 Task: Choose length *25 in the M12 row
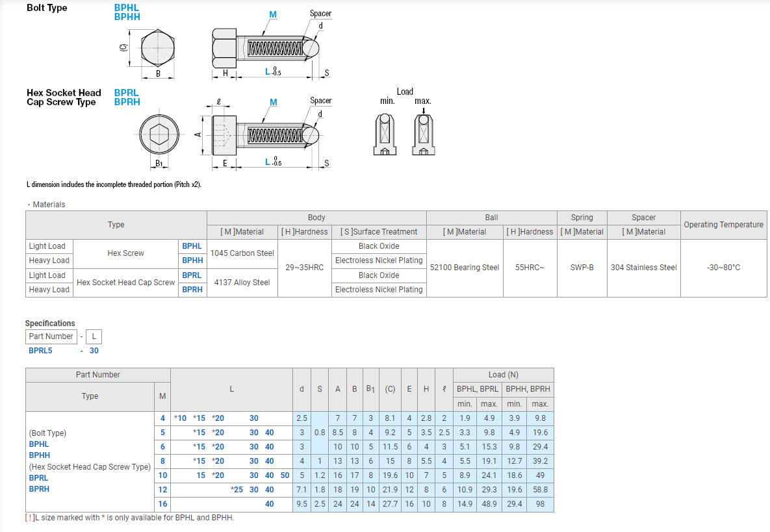237,490
